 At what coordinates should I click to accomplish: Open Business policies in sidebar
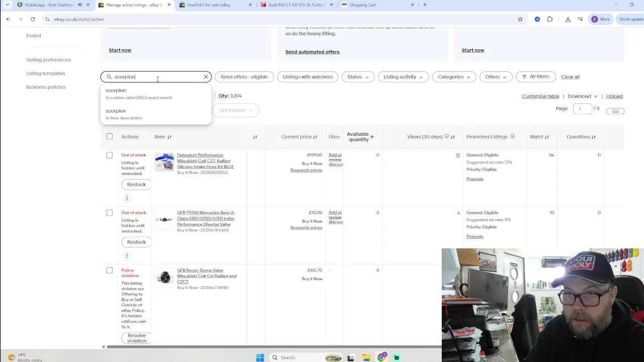coord(46,87)
